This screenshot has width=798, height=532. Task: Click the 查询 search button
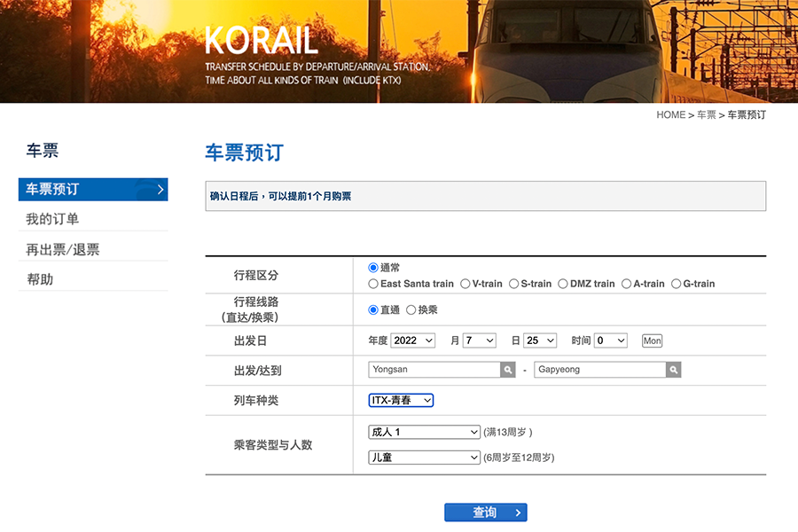point(485,512)
